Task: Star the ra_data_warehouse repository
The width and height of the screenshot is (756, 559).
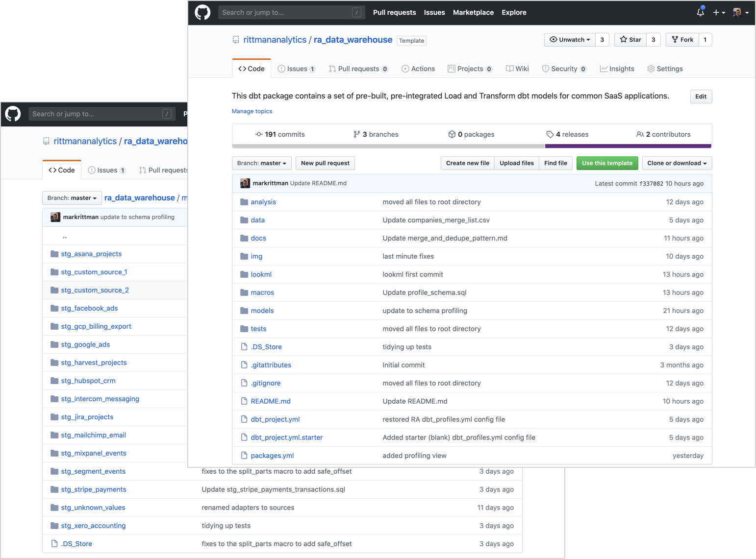Action: point(630,40)
